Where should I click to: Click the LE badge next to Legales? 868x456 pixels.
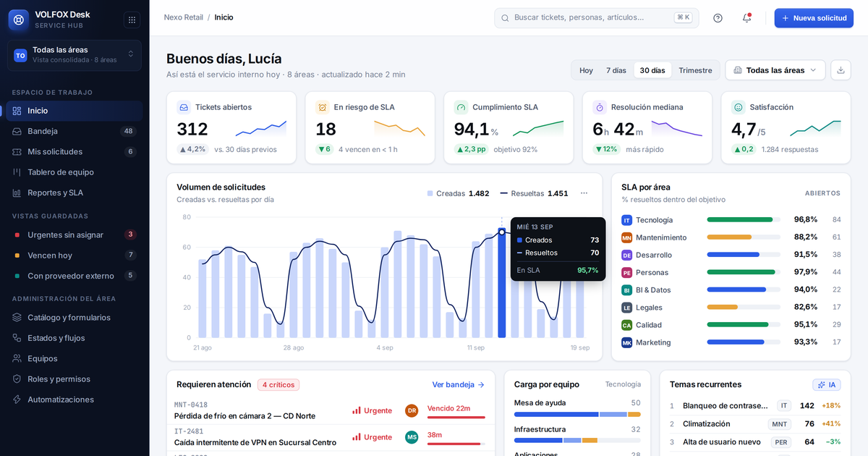pos(626,308)
